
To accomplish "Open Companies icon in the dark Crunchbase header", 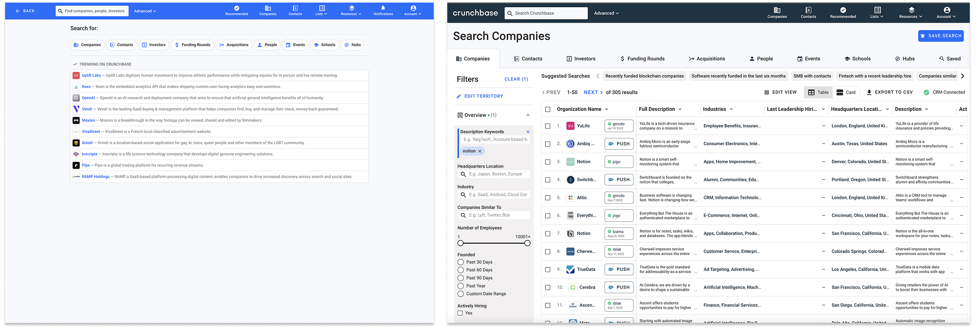I will (777, 10).
